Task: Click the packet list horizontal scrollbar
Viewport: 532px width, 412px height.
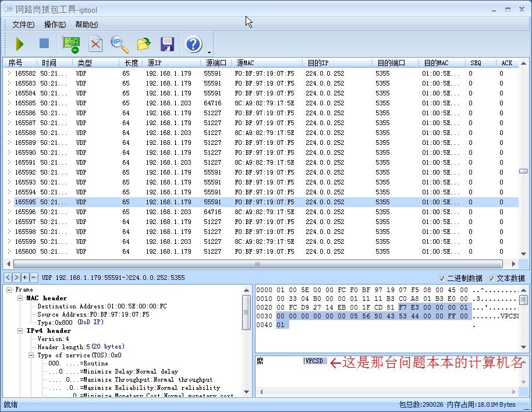Action: (256, 264)
